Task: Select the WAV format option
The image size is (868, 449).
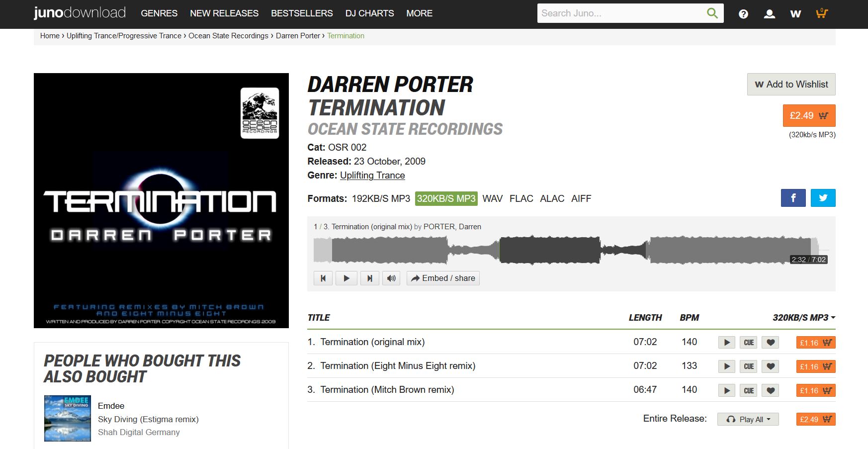Action: click(x=493, y=198)
